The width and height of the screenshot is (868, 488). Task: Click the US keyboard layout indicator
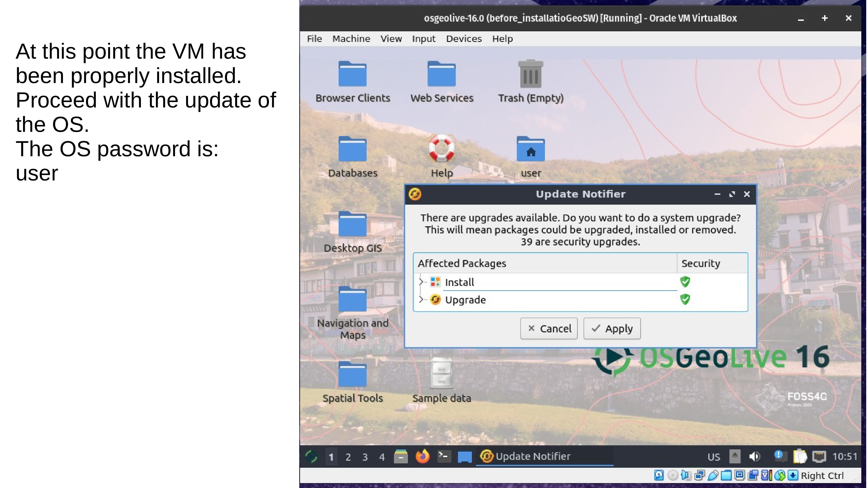[x=714, y=457]
